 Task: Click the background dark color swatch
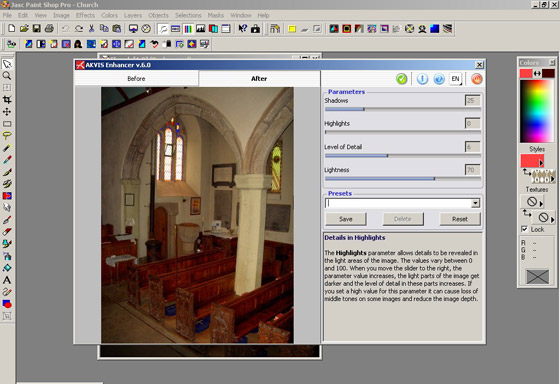pos(548,73)
